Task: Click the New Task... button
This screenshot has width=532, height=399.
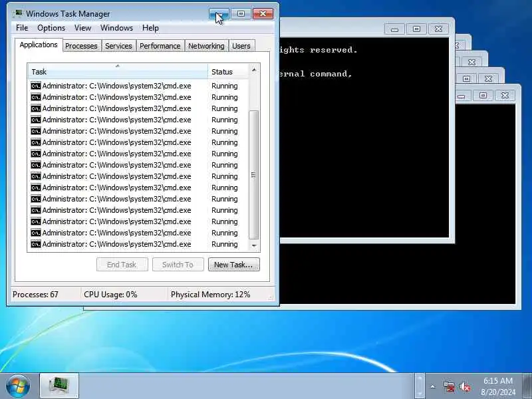Action: click(x=234, y=264)
